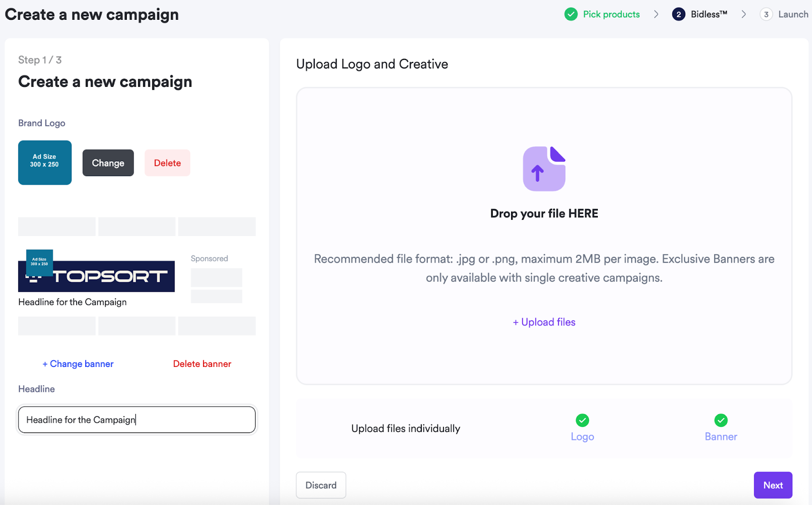The width and height of the screenshot is (812, 505).
Task: Click the Recommended file format note
Action: point(544,268)
